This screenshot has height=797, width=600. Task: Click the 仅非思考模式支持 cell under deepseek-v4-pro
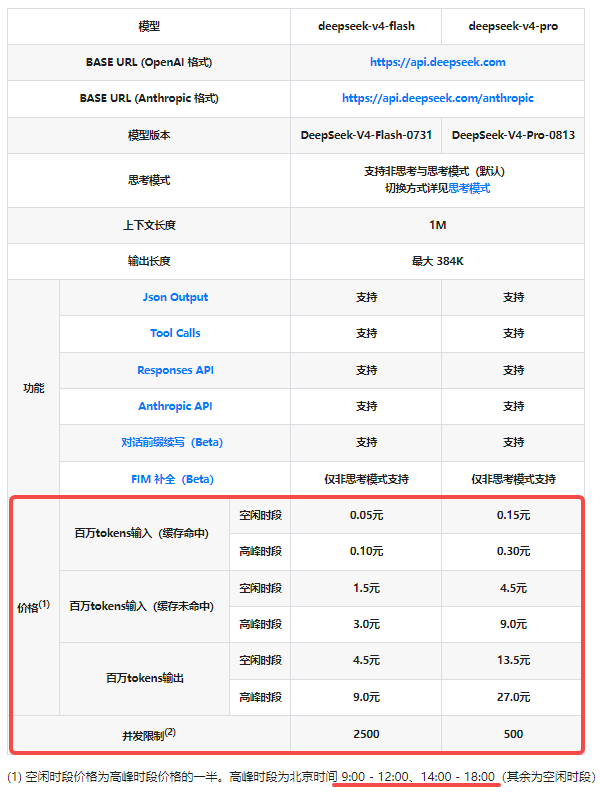[x=513, y=479]
